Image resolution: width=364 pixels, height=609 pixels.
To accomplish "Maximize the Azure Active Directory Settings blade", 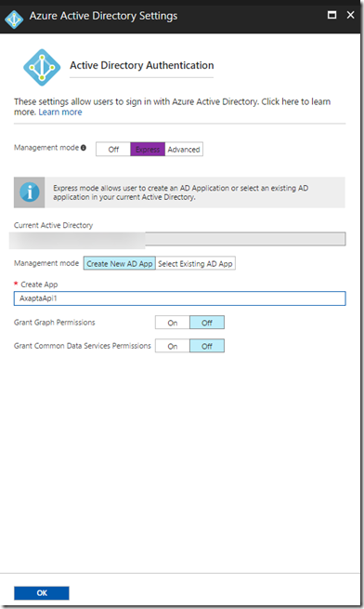I will pos(331,15).
